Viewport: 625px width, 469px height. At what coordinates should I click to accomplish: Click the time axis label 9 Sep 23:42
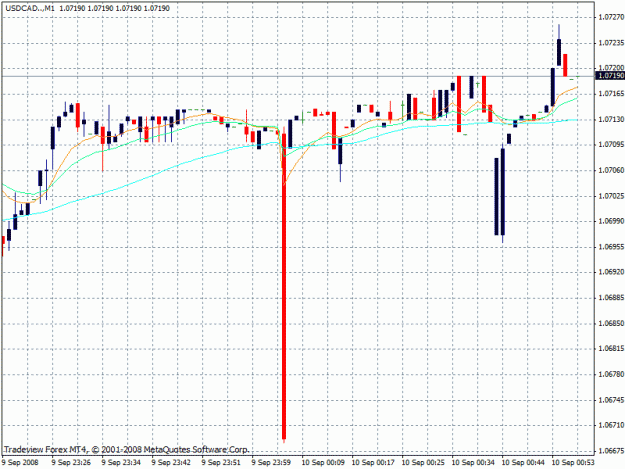point(171,462)
